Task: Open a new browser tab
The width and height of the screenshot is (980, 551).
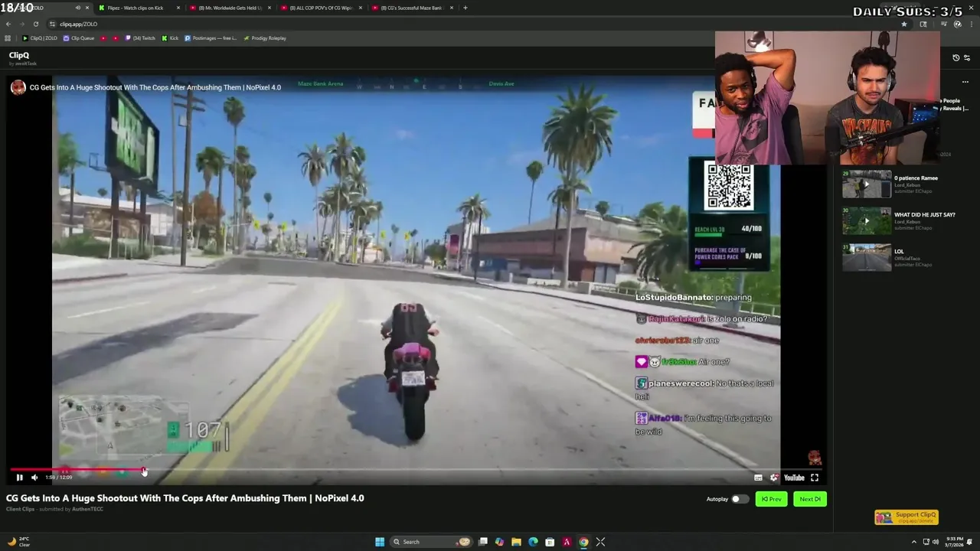Action: (x=465, y=8)
